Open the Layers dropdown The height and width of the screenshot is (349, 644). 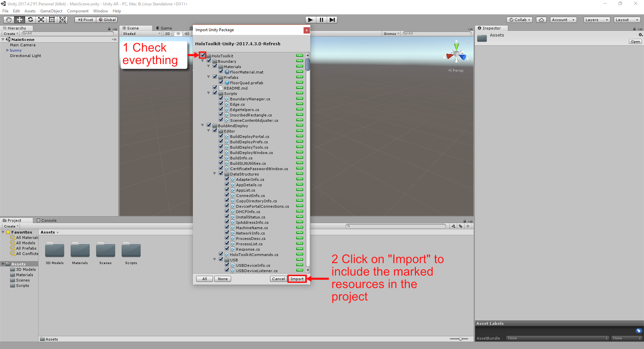(596, 20)
